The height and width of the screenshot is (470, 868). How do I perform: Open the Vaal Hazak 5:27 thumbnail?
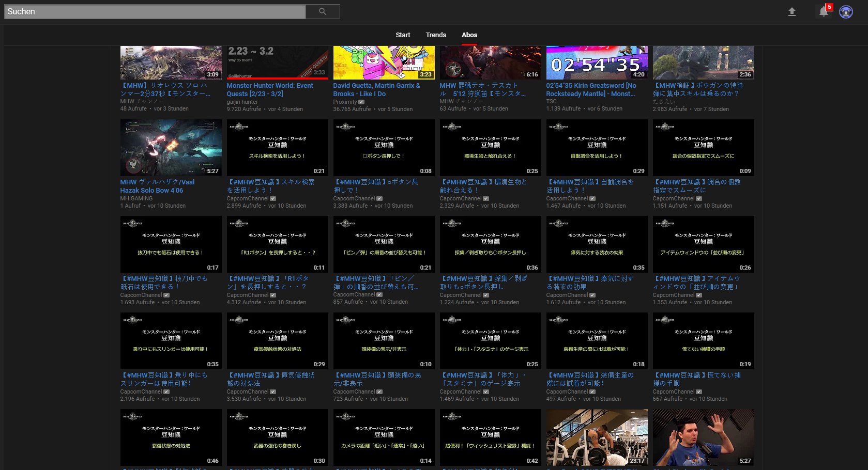click(171, 148)
